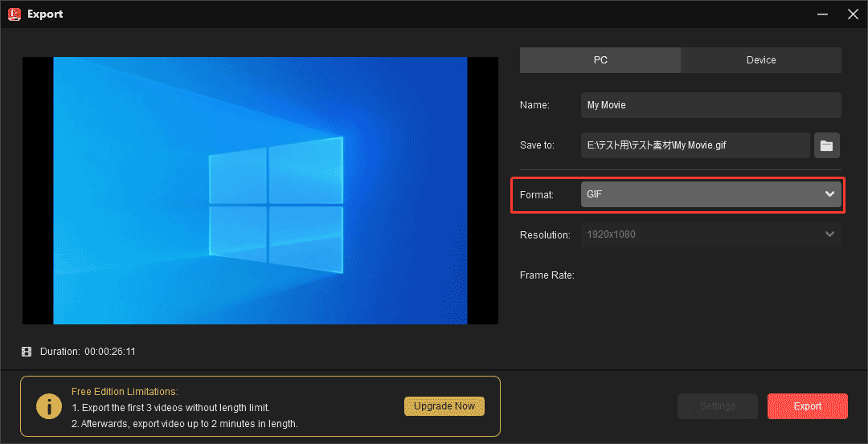The image size is (868, 444).
Task: Click the video preview thumbnail
Action: click(x=260, y=191)
